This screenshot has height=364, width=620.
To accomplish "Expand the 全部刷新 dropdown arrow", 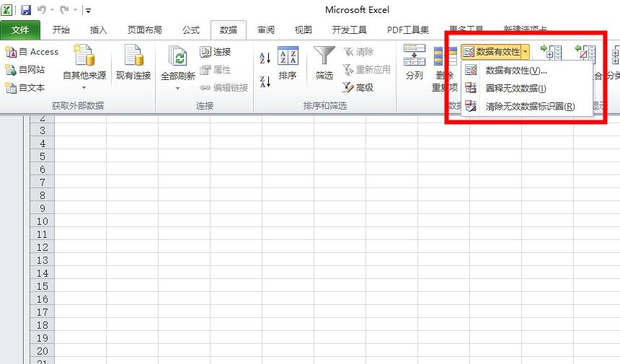I will 178,88.
